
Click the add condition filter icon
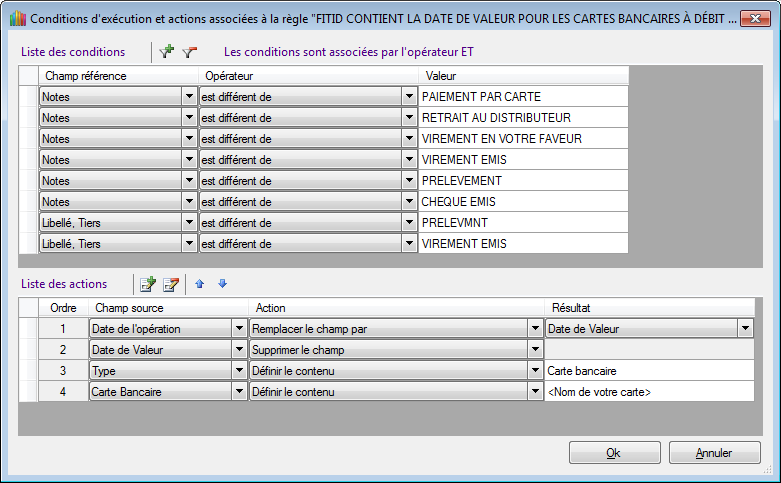[167, 51]
